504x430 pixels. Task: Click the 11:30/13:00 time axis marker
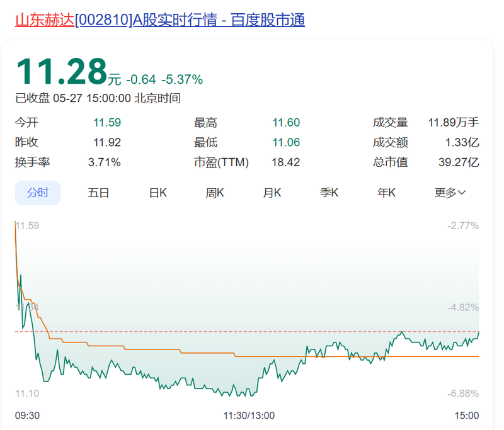tap(249, 416)
